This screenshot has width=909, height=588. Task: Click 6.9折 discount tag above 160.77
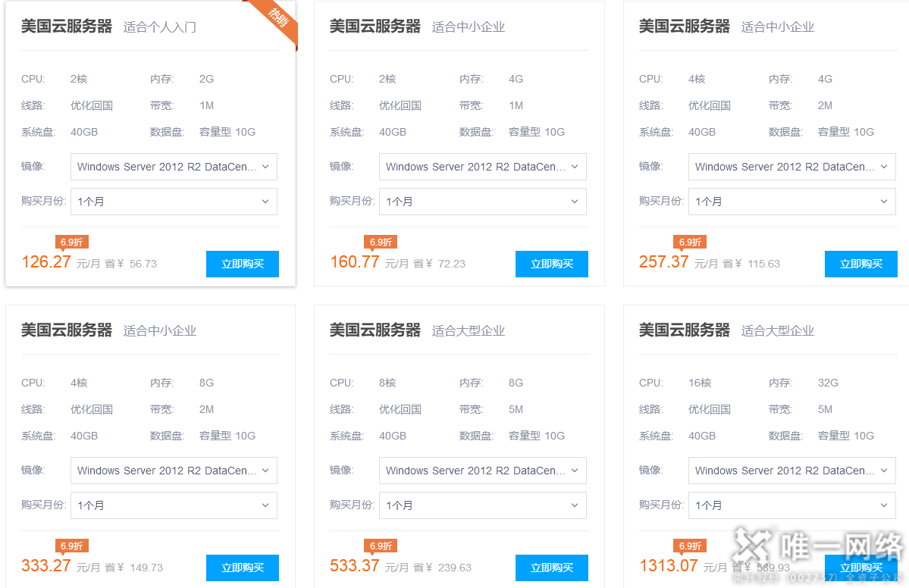381,242
